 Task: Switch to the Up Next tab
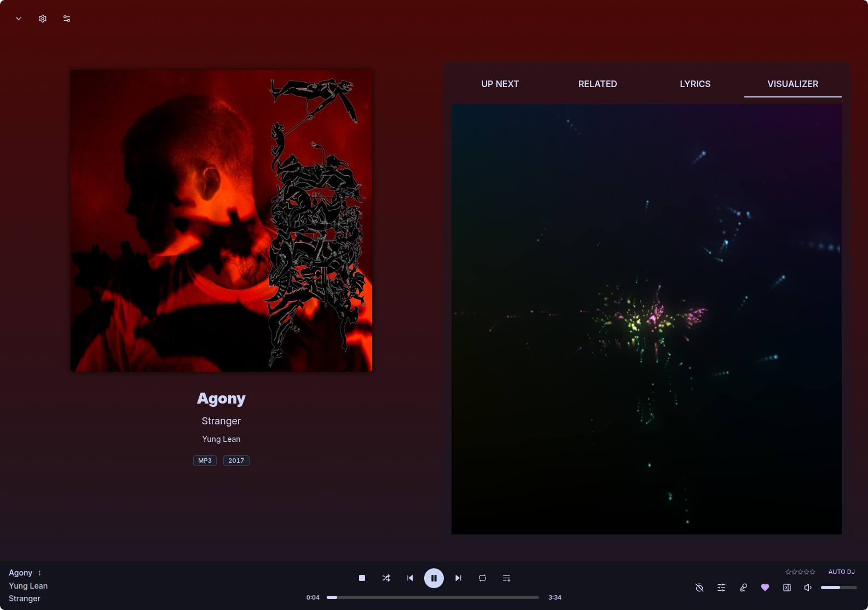[500, 84]
